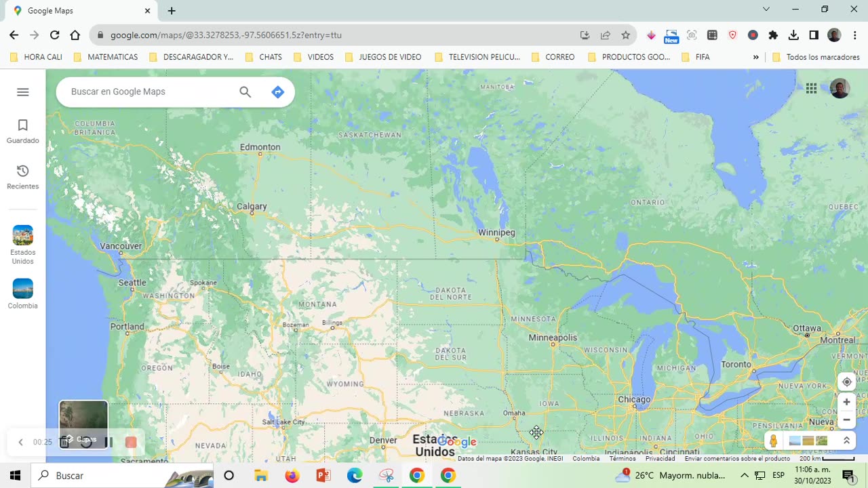Screen dimensions: 868x488
Task: Select the Street View pegman
Action: pos(773,441)
